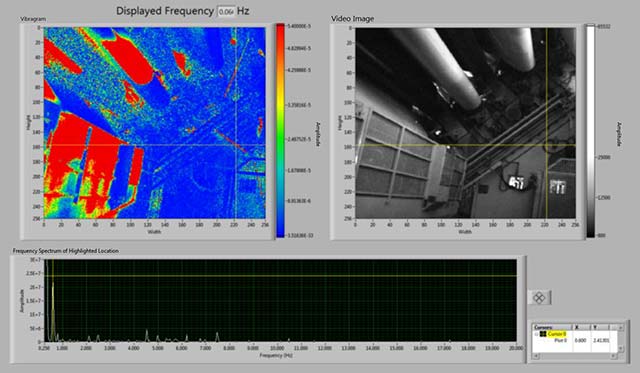Click the Y column header in cursor legend

click(600, 327)
